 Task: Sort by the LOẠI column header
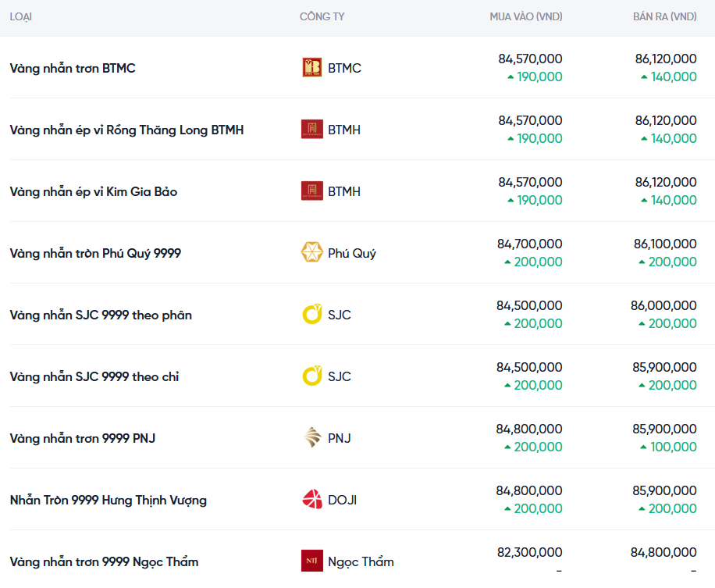pos(21,16)
